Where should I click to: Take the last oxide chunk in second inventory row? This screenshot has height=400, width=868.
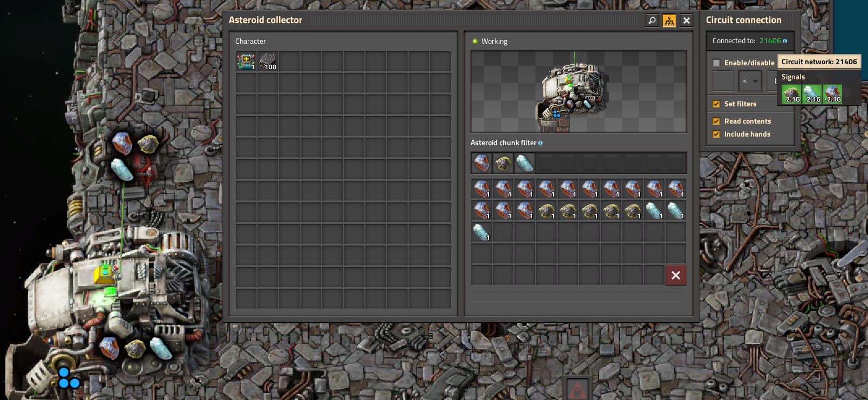(676, 211)
